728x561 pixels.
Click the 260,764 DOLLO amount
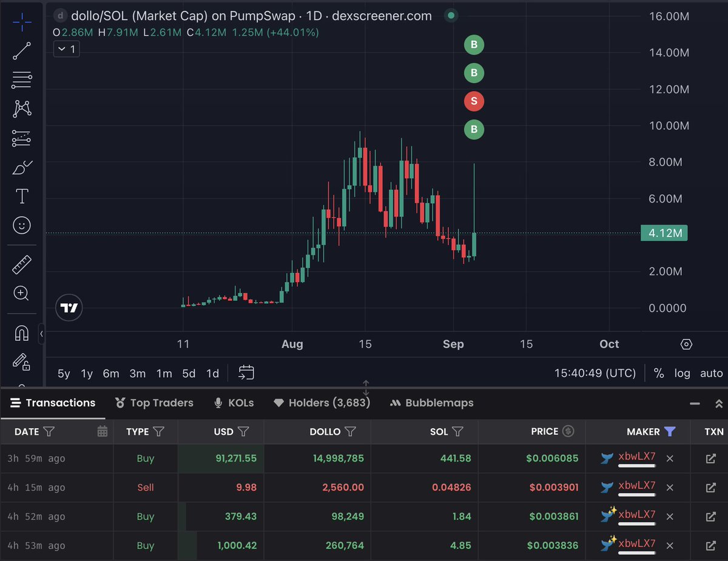coord(345,546)
